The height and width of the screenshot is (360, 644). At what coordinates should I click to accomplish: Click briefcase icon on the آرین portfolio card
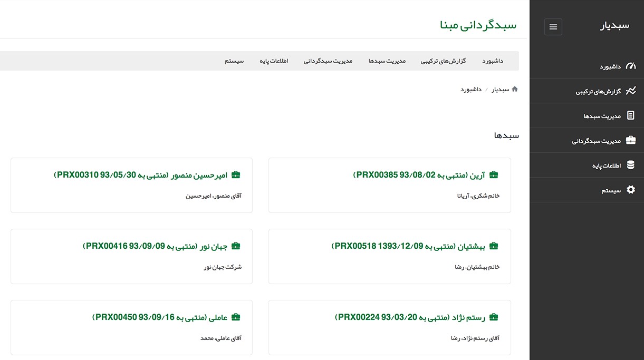click(x=494, y=175)
